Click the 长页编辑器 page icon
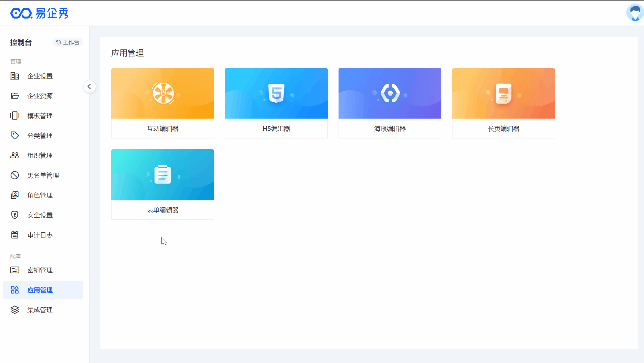 pyautogui.click(x=504, y=94)
